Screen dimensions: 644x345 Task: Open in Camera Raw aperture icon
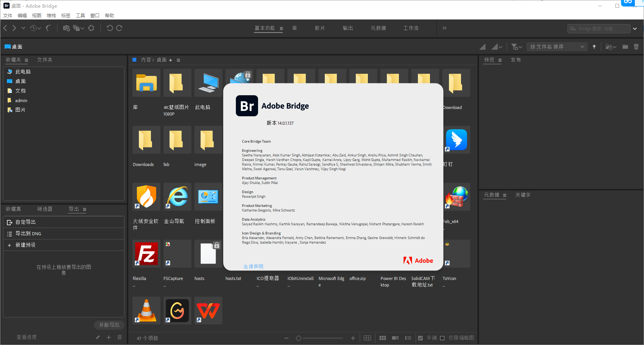click(x=91, y=28)
